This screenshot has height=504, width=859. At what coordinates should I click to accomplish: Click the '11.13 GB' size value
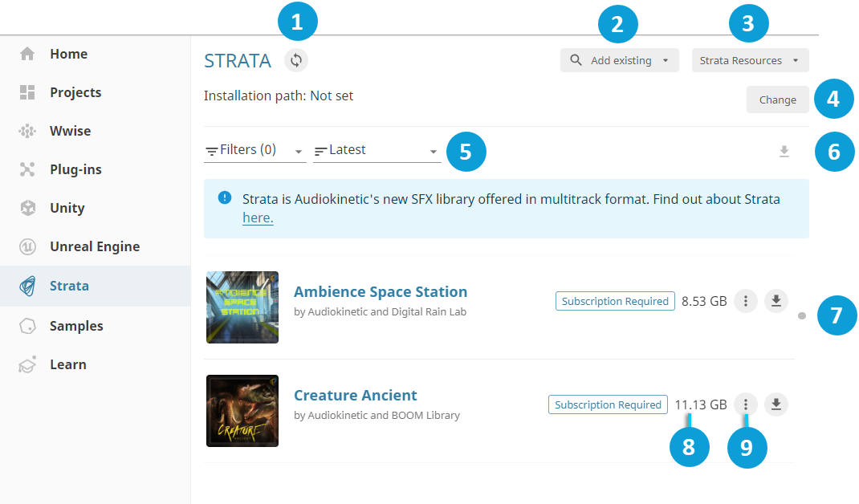click(701, 404)
